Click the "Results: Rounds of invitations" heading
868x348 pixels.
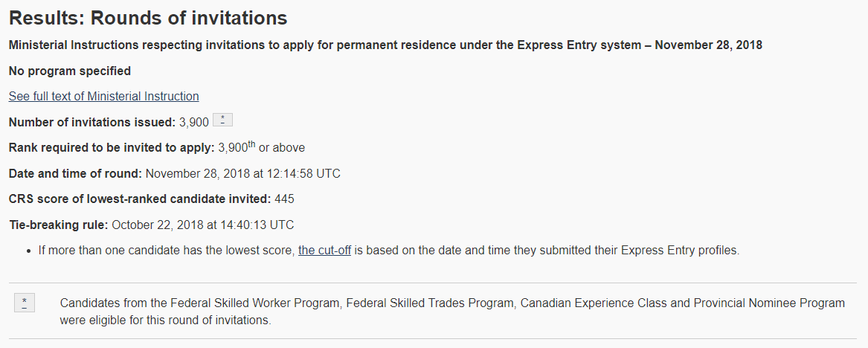click(x=148, y=19)
